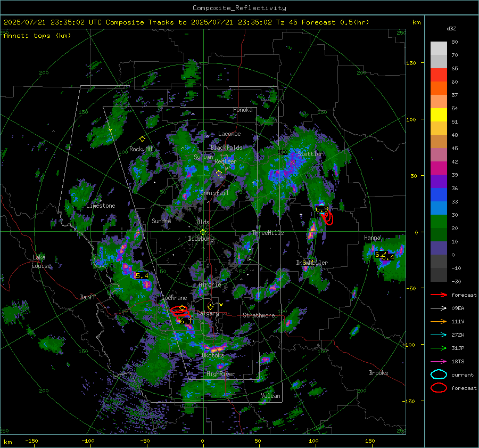Click the Annot: tops (km) label
Image resolution: width=479 pixels, height=448 pixels.
pos(37,36)
